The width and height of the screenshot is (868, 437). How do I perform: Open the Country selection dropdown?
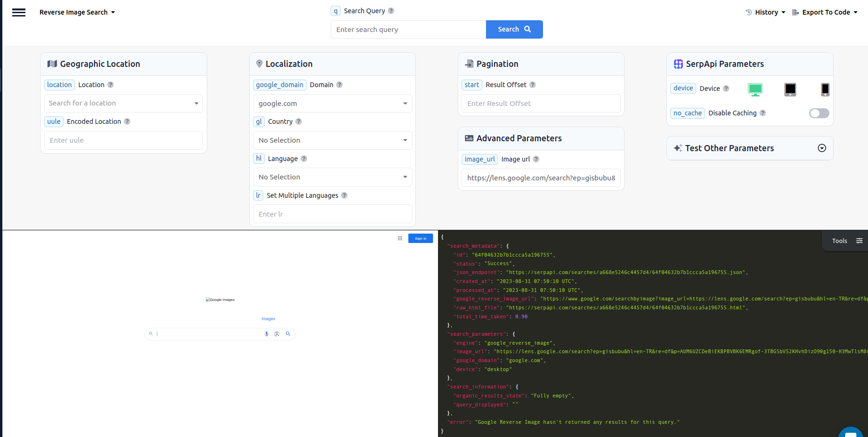click(x=332, y=140)
